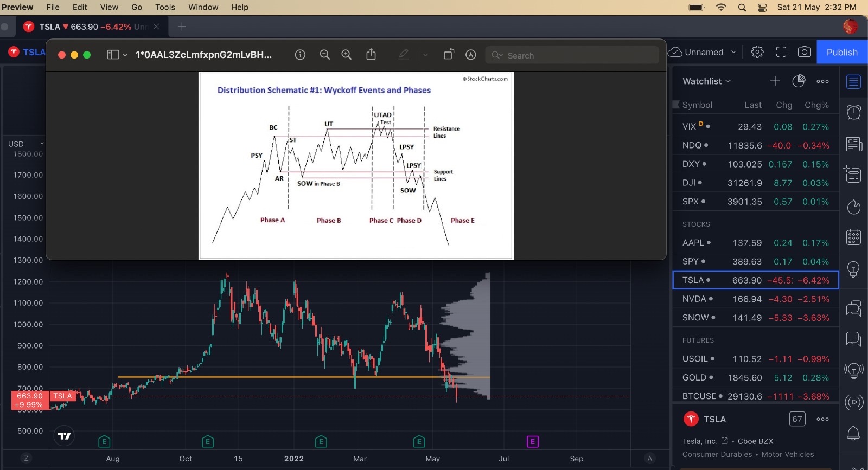Open macOS Control Center toggles
This screenshot has height=470, width=868.
coord(762,7)
